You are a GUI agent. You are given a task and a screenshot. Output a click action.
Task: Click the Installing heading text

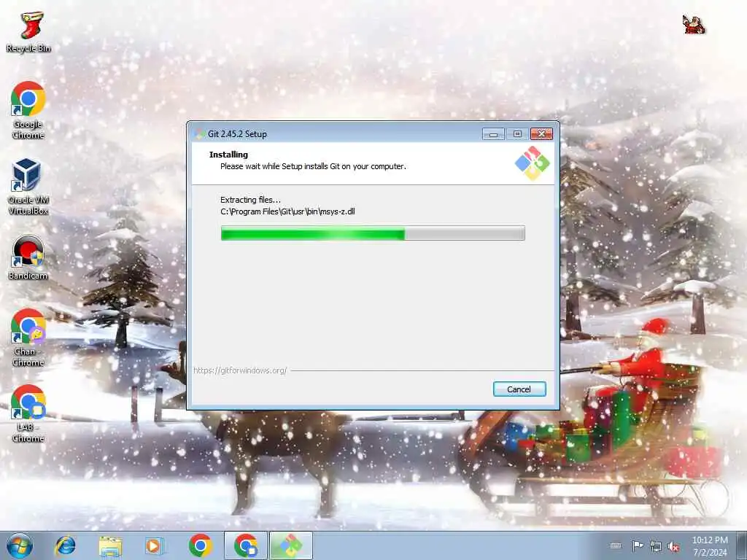(228, 155)
